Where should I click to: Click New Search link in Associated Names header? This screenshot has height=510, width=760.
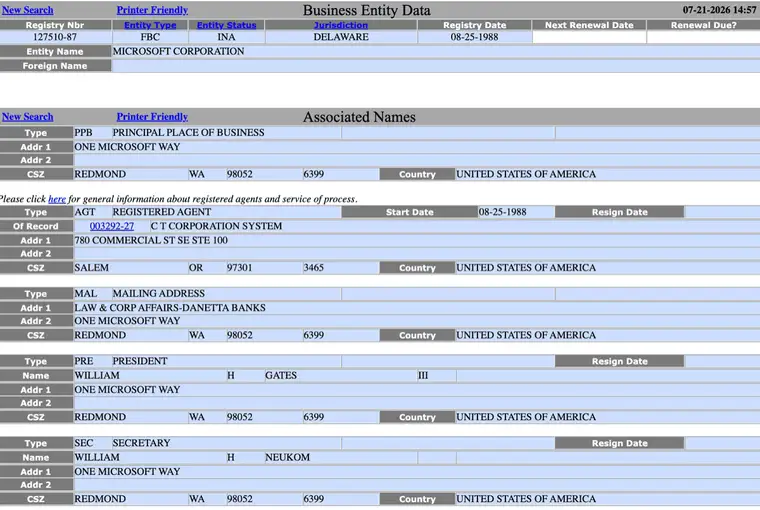click(x=28, y=116)
